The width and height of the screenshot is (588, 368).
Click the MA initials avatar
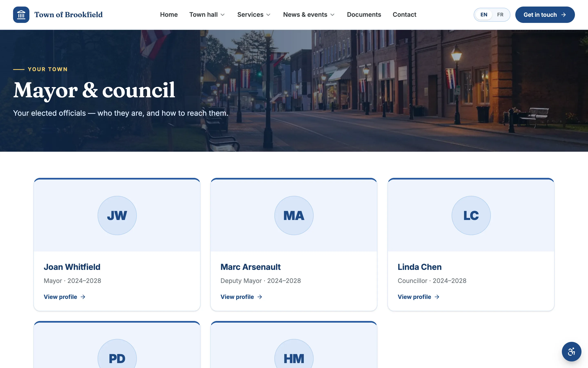click(x=294, y=215)
